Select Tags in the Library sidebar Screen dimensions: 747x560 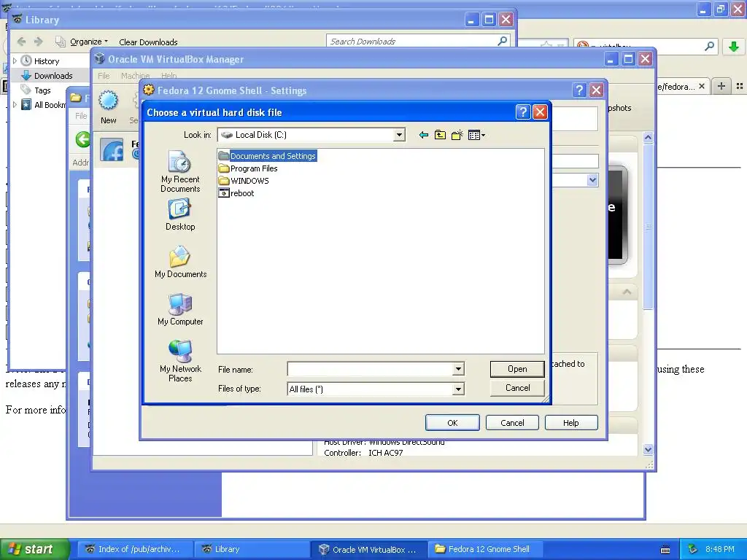point(42,90)
